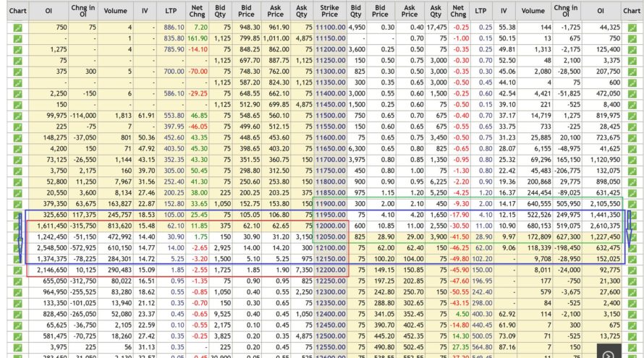Click the Strike Price column header
This screenshot has height=358, width=644.
(330, 11)
